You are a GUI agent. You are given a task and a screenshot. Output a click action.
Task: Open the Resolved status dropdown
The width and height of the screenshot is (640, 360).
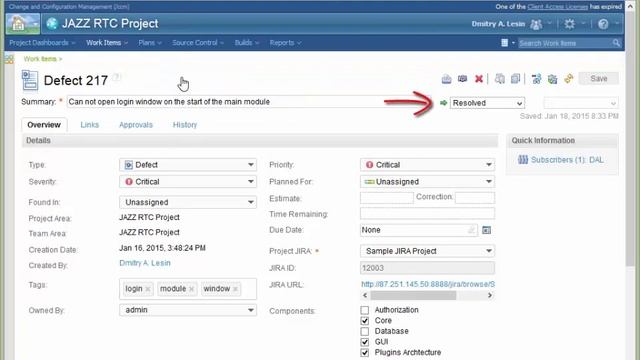(487, 103)
